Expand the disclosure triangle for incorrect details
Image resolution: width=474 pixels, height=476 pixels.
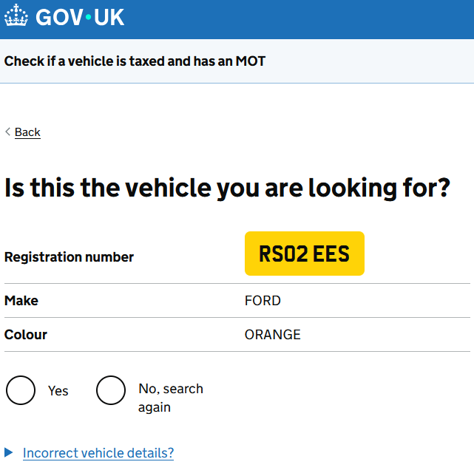(9, 452)
